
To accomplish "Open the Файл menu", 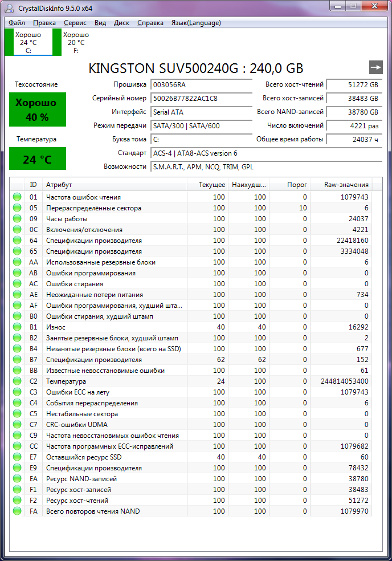I will (x=17, y=23).
